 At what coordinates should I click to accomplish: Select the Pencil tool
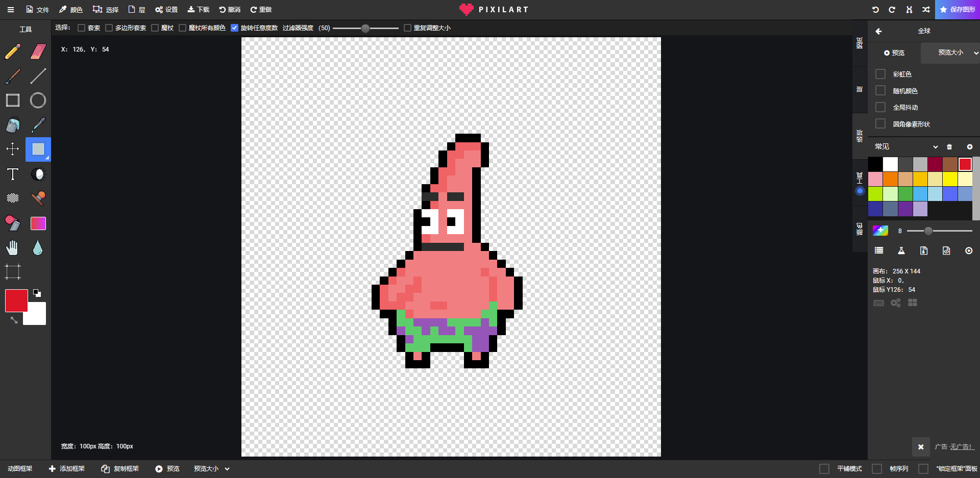coord(13,51)
